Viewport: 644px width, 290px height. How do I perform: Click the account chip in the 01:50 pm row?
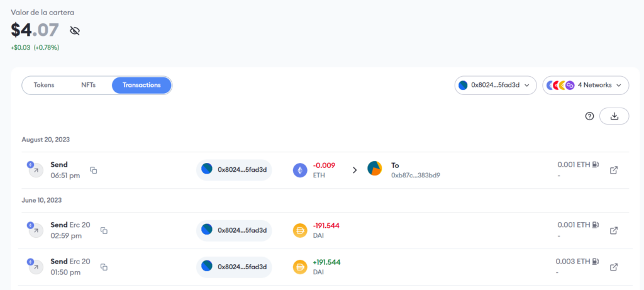tap(234, 267)
